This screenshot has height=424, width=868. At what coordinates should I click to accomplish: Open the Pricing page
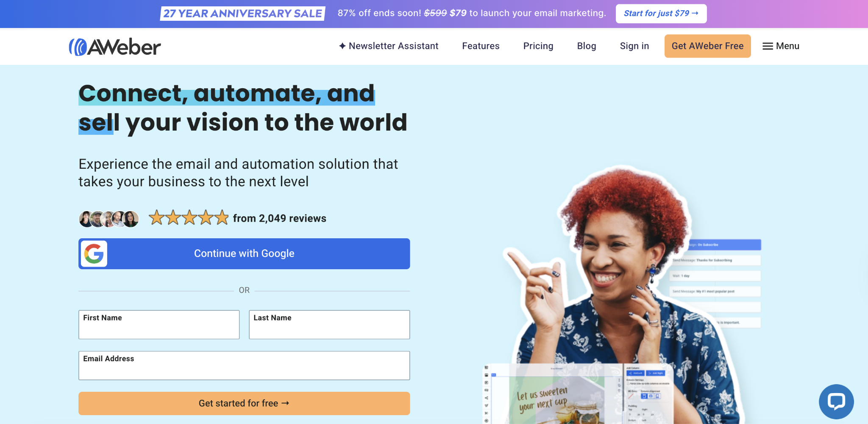tap(538, 46)
